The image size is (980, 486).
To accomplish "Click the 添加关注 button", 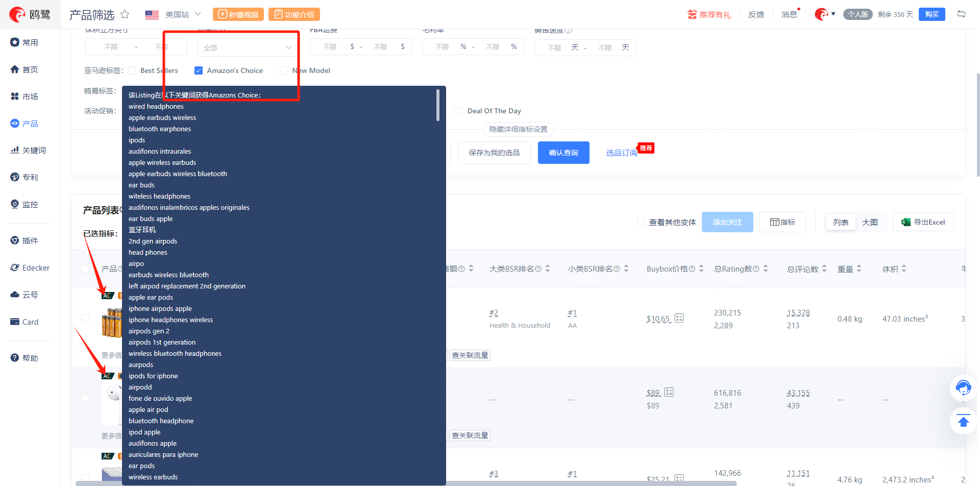I will (x=727, y=222).
